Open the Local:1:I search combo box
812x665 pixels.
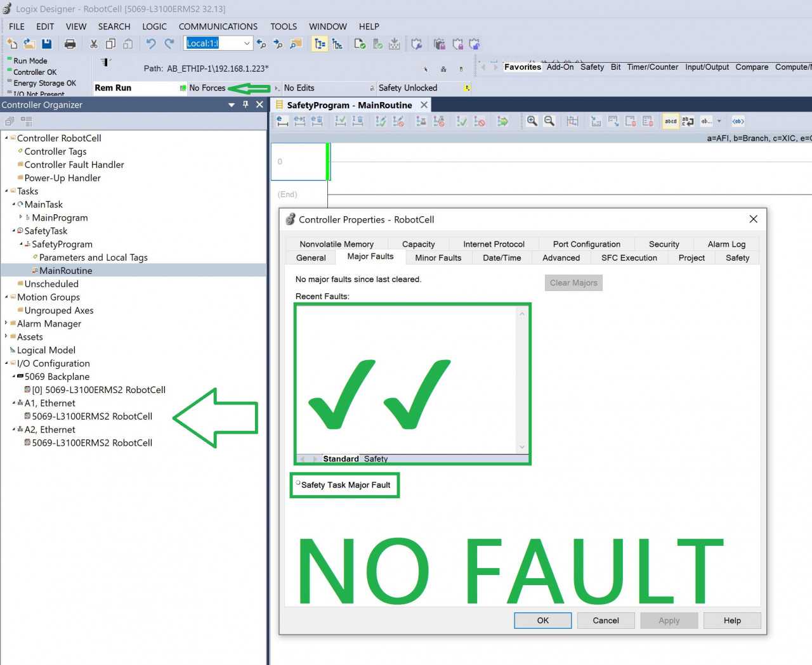[x=247, y=43]
